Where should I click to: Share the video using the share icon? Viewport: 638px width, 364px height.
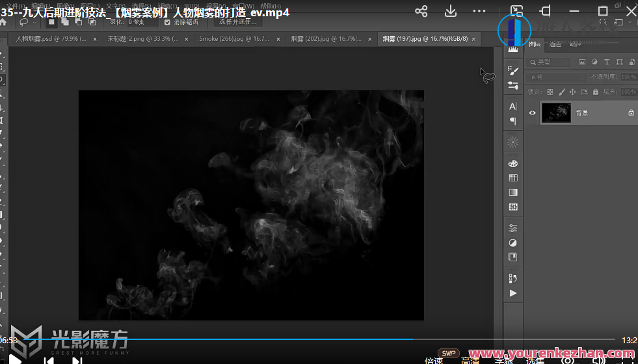pyautogui.click(x=421, y=11)
